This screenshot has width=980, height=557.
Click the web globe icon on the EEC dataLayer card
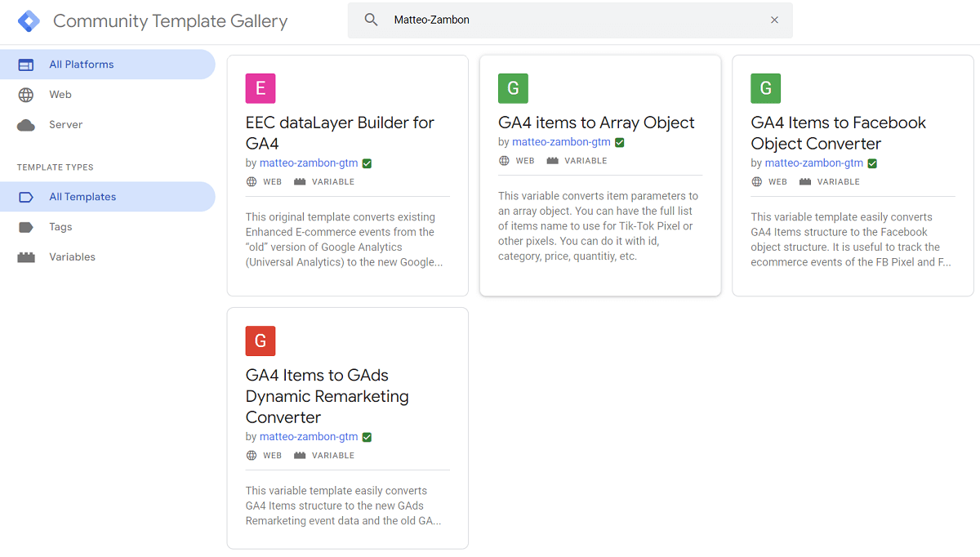(x=252, y=182)
